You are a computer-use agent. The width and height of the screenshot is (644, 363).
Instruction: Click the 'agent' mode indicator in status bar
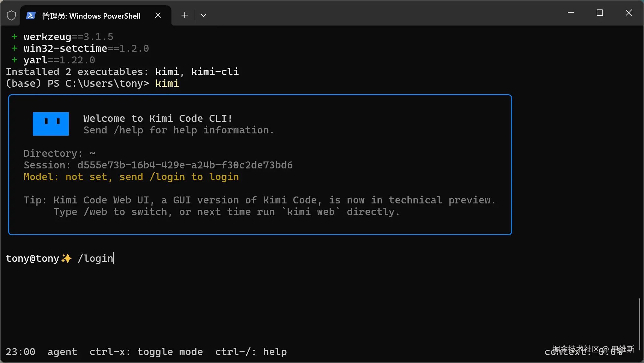pyautogui.click(x=62, y=352)
